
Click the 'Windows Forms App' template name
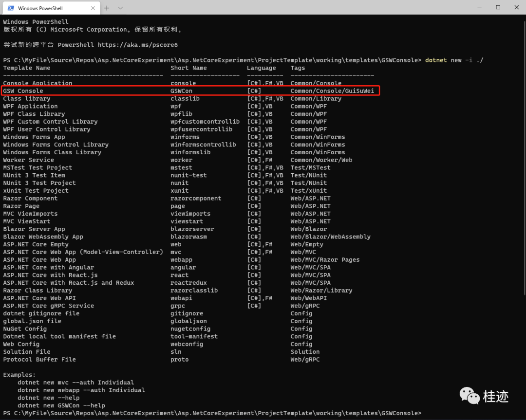tap(34, 137)
